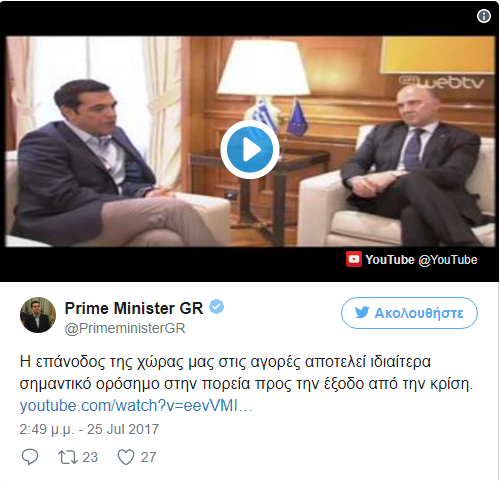Image resolution: width=500 pixels, height=481 pixels.
Task: Reply using the speech bubble icon
Action: pyautogui.click(x=30, y=457)
